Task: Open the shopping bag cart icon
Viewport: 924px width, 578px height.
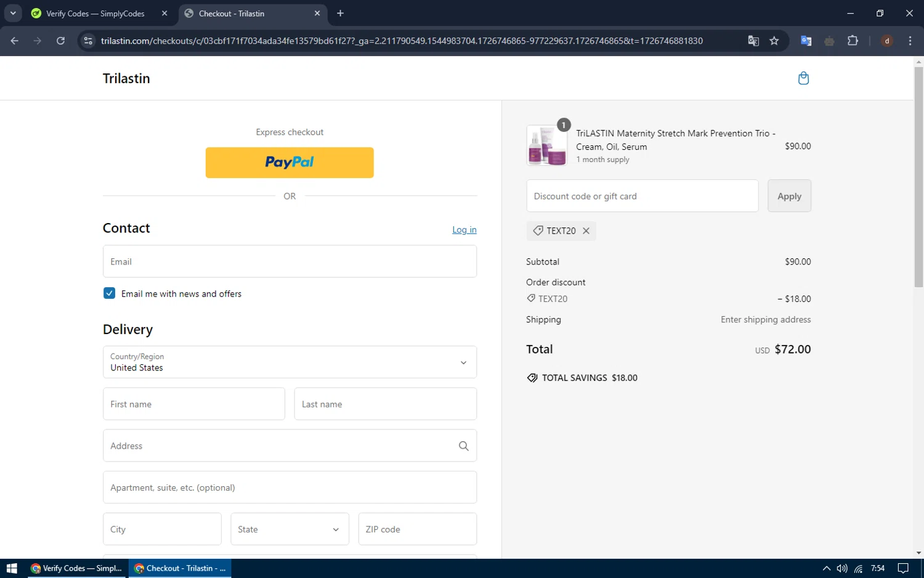Action: (x=803, y=78)
